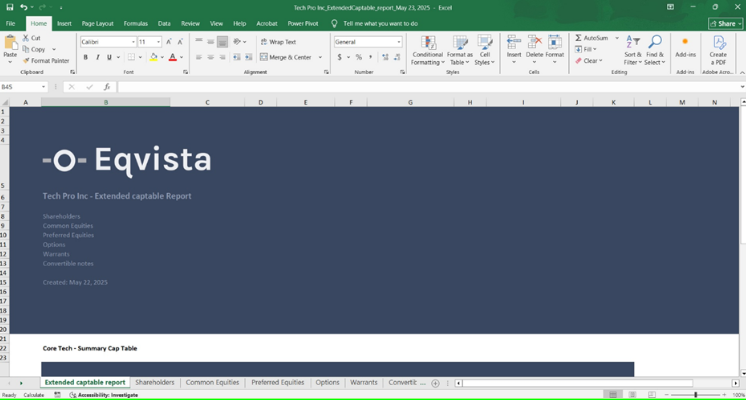Switch to the Shareholders sheet tab
Viewport: 746px width, 400px height.
coord(155,382)
